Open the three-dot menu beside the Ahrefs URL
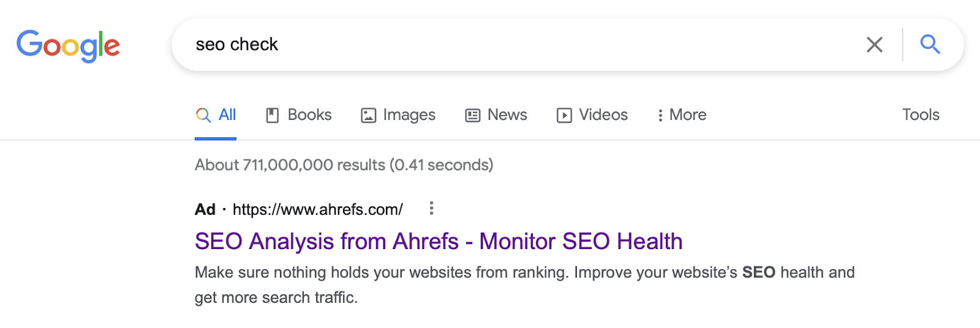 click(x=431, y=209)
